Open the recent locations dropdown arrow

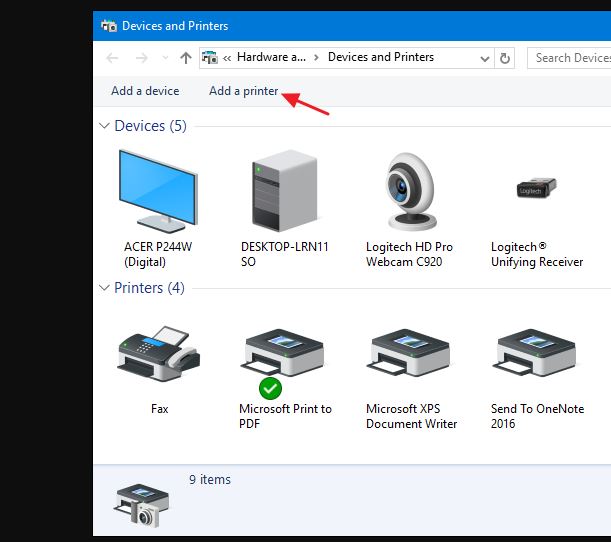point(165,58)
